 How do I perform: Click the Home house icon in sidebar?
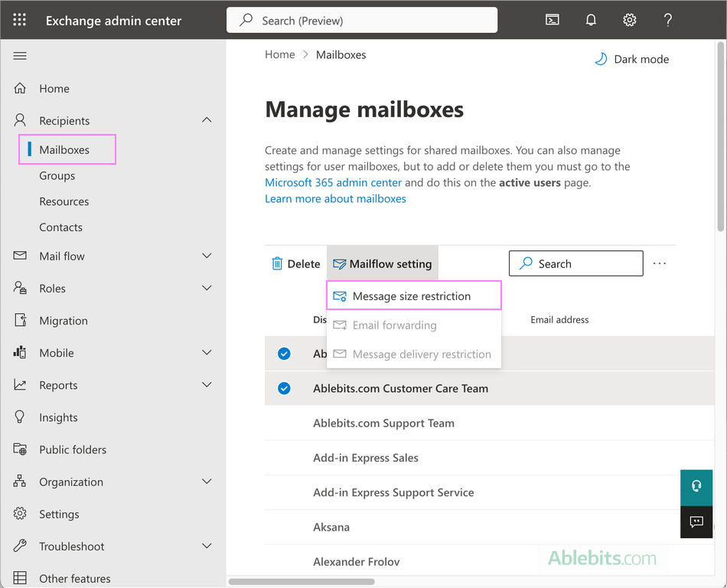tap(20, 88)
